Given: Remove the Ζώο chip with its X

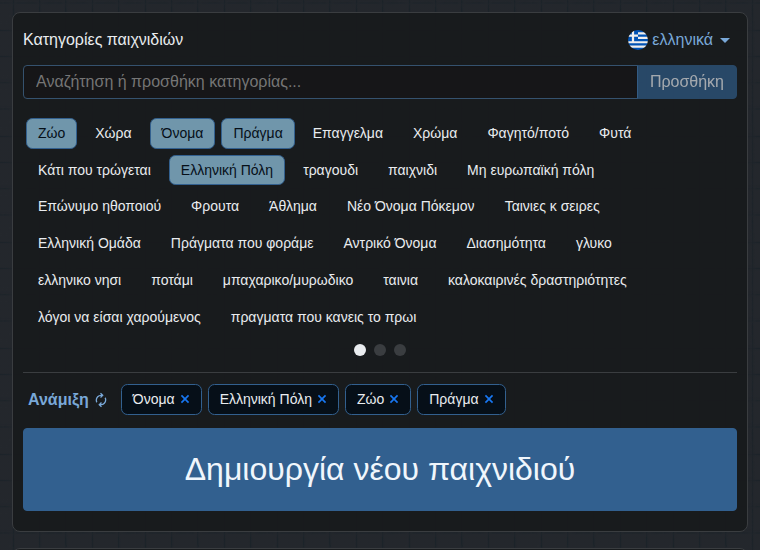Looking at the screenshot, I should click(x=394, y=399).
